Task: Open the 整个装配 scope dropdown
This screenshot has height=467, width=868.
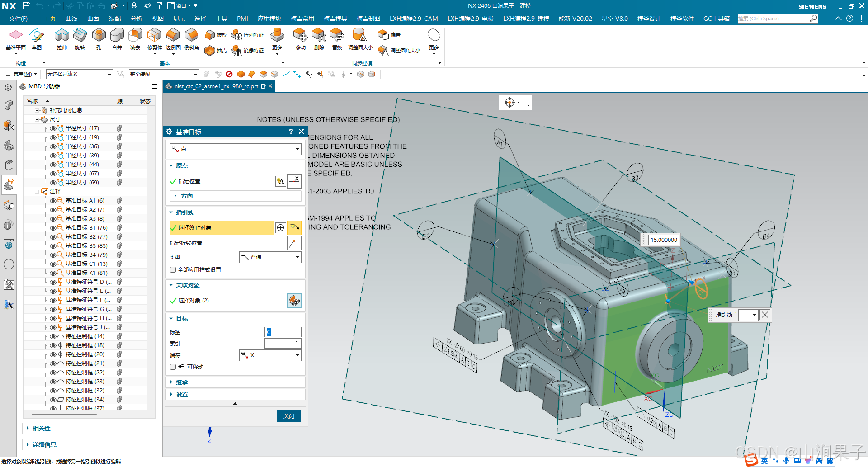Action: tap(164, 74)
